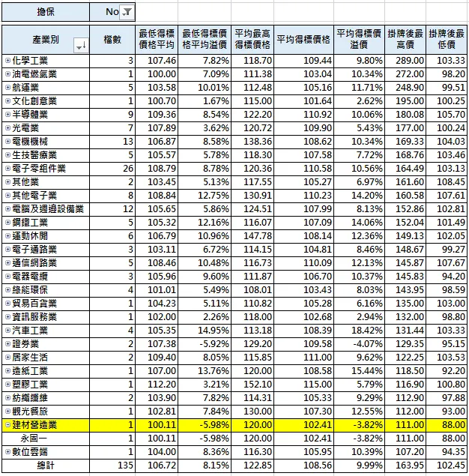Select the 平均最高得標價格 column header
Viewport: 469px width, 476px height.
click(252, 40)
